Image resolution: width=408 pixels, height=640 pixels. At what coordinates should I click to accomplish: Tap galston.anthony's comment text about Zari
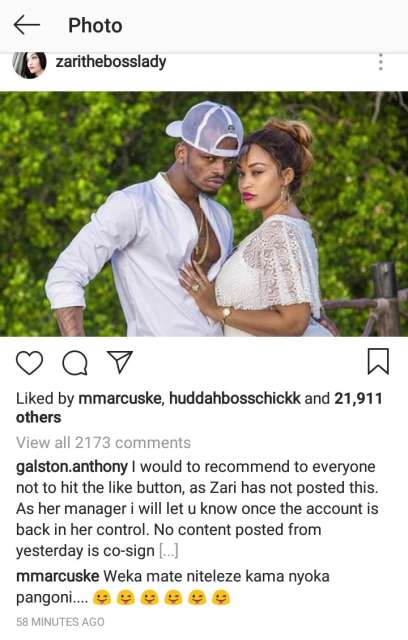pyautogui.click(x=197, y=509)
